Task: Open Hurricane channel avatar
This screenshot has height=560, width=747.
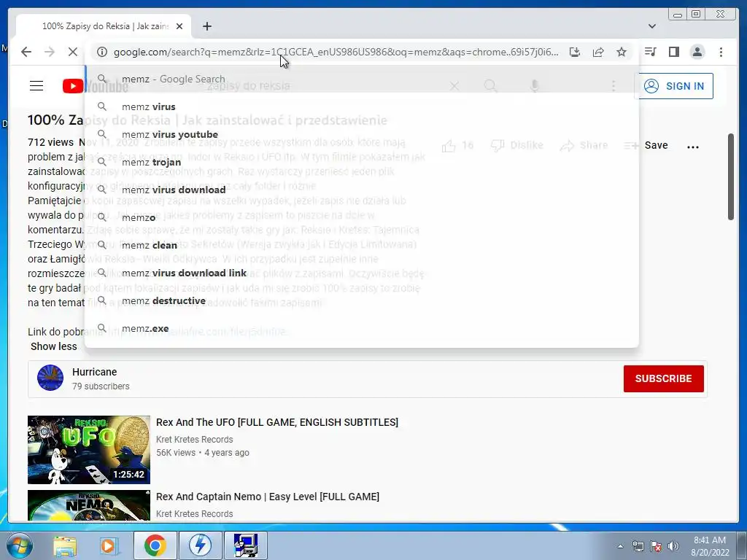Action: 50,378
